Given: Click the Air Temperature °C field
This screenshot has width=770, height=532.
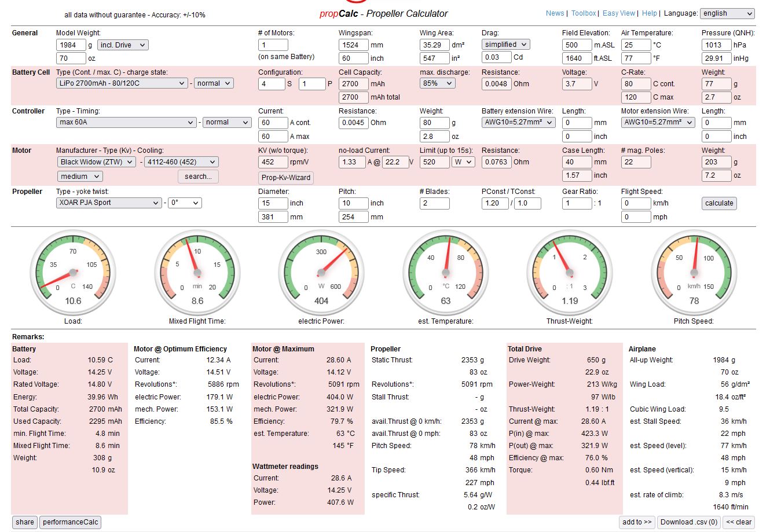Looking at the screenshot, I should (636, 45).
